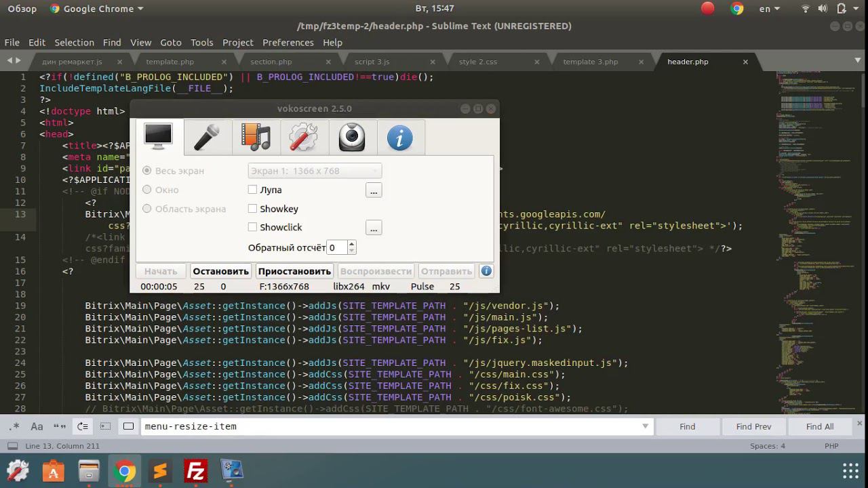This screenshot has height=488, width=868.
Task: Open Showclick options with the ... button
Action: (374, 228)
